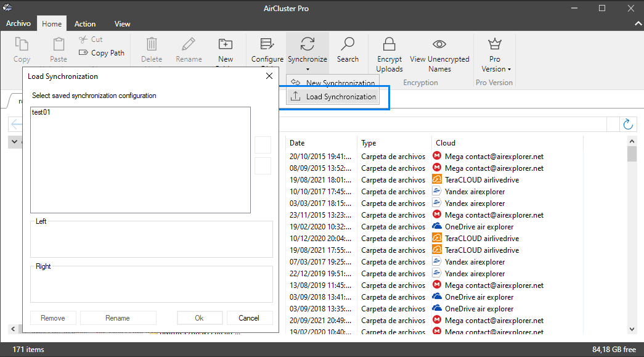This screenshot has width=644, height=357.
Task: Open Configure from the ribbon icon
Action: click(x=267, y=45)
